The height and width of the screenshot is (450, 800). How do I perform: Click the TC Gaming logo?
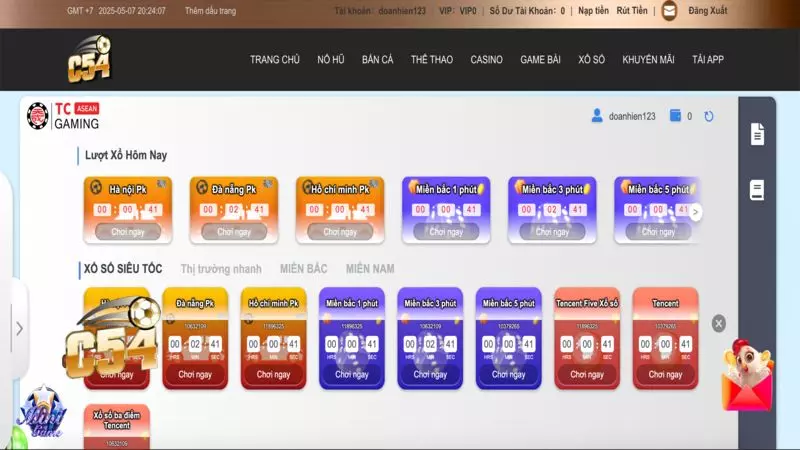click(63, 116)
